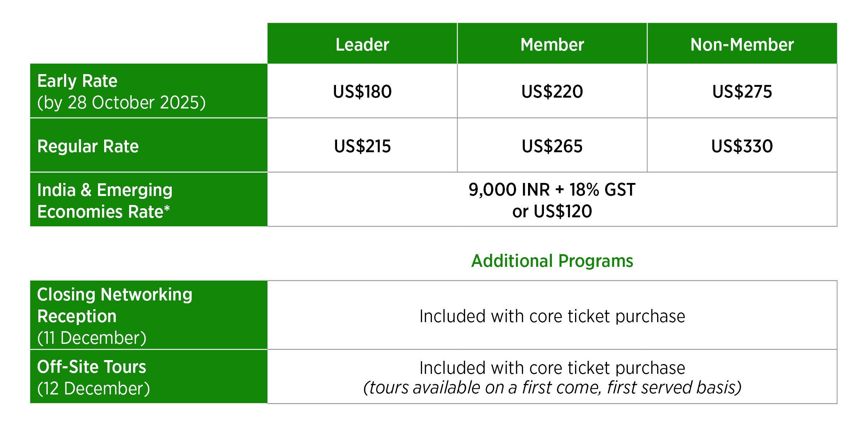Click the "by 28 October 2025" deadline text
868x427 pixels.
click(122, 103)
